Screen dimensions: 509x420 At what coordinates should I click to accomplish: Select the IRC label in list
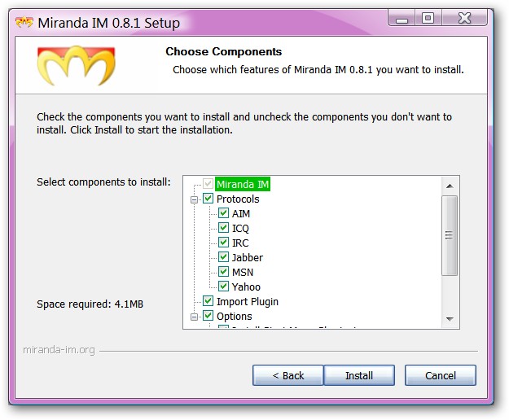click(240, 243)
